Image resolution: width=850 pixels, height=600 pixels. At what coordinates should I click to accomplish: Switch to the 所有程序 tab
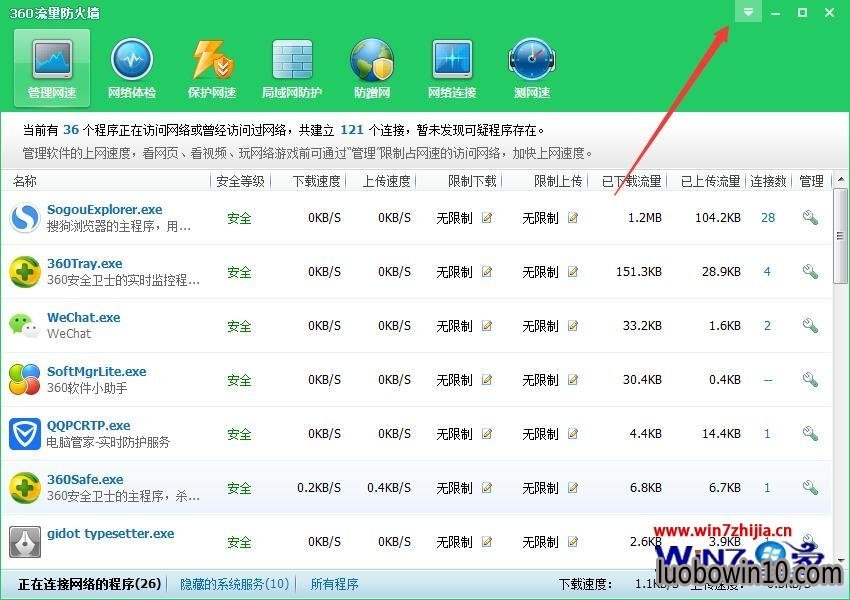point(334,584)
